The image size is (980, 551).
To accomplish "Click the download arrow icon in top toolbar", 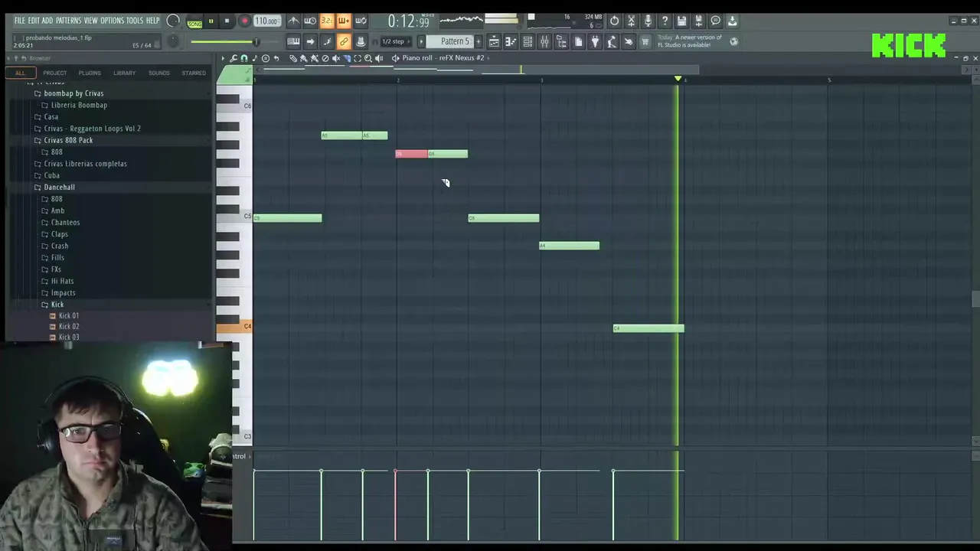I will tap(732, 21).
